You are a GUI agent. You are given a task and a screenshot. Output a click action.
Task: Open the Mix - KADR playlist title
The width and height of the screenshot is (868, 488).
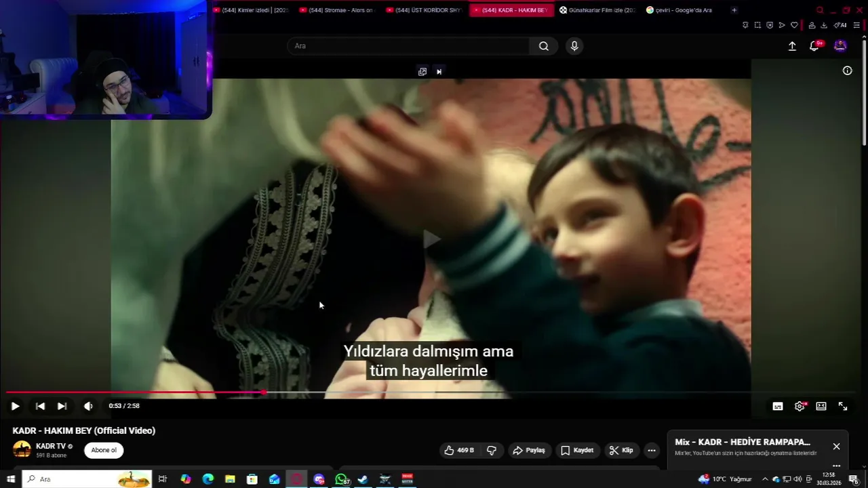pyautogui.click(x=743, y=442)
